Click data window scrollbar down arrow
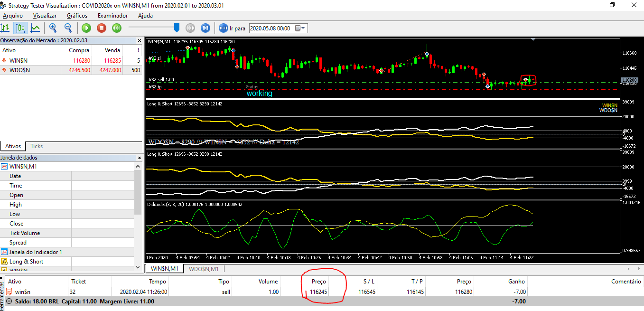This screenshot has height=311, width=644. 139,268
